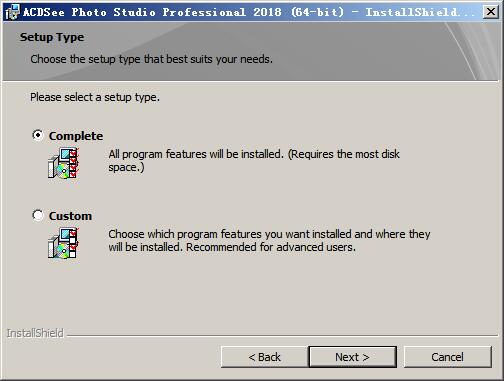The width and height of the screenshot is (504, 381).
Task: Click the Setup Type heading
Action: 52,37
